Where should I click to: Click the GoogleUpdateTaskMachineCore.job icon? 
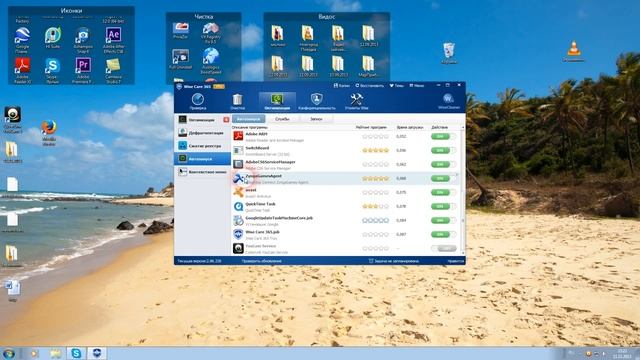pos(238,220)
